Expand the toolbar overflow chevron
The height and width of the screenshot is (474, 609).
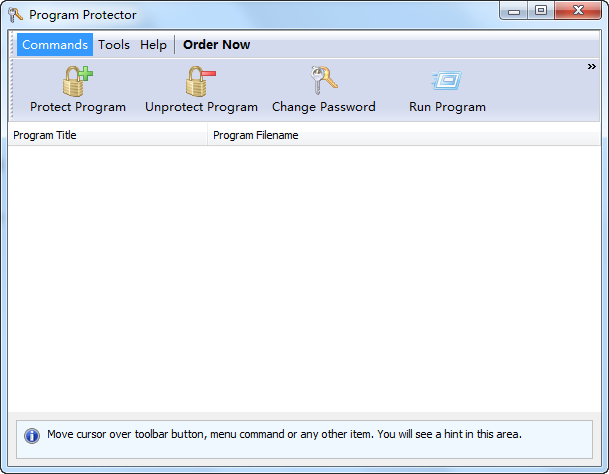tap(591, 66)
